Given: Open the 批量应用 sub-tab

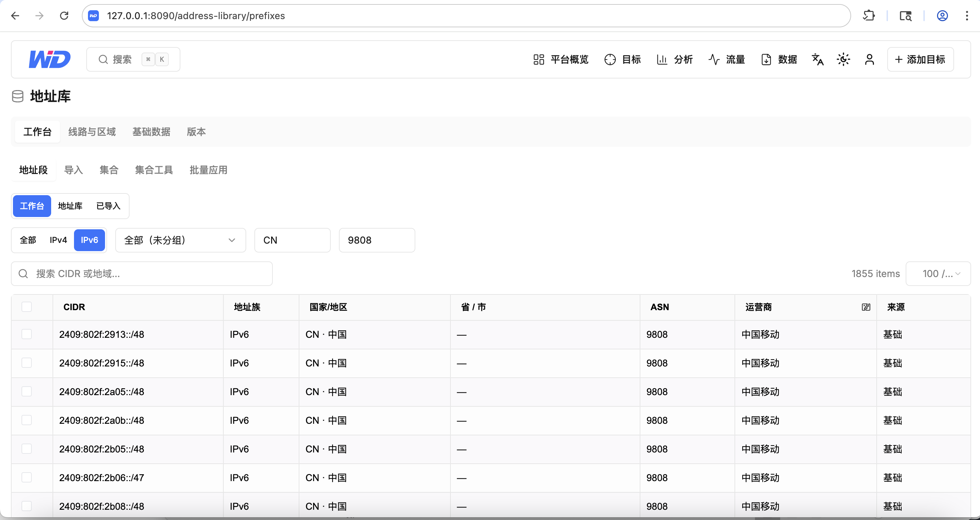Looking at the screenshot, I should coord(208,170).
